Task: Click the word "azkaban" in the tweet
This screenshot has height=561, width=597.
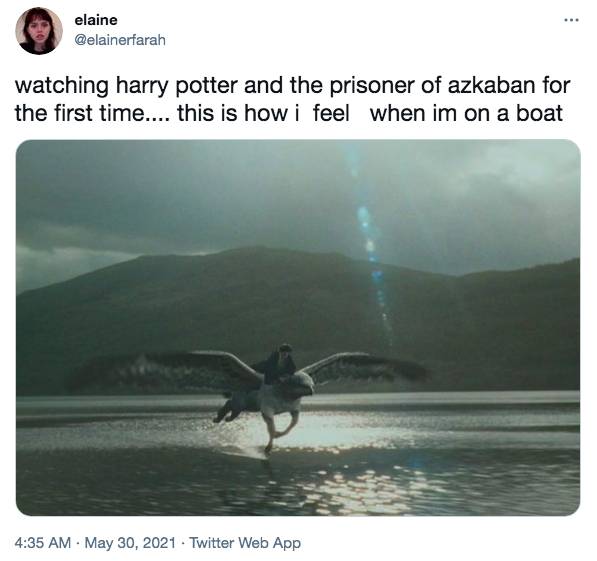Action: tap(490, 85)
